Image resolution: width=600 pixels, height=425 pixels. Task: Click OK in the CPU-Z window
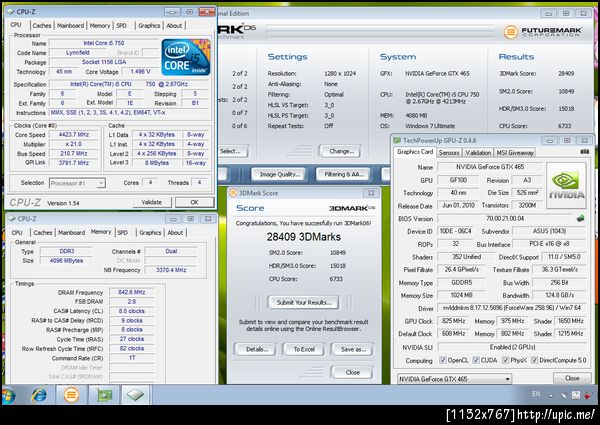pos(194,202)
